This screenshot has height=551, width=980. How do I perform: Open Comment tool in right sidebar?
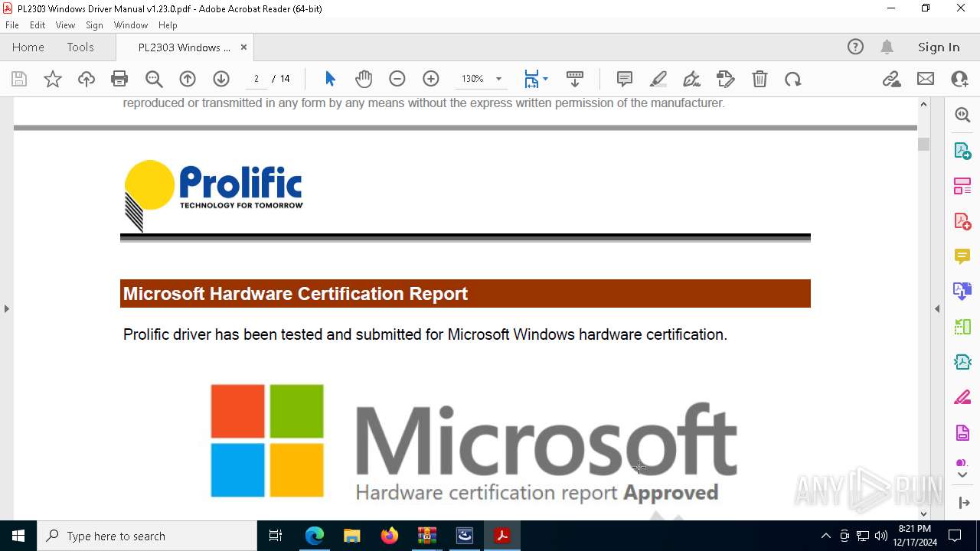[x=962, y=256]
